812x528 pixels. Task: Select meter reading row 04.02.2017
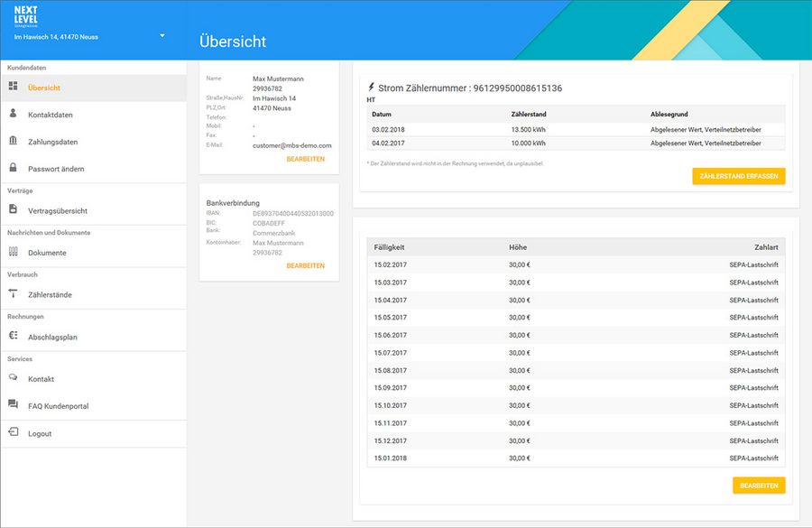[x=576, y=143]
